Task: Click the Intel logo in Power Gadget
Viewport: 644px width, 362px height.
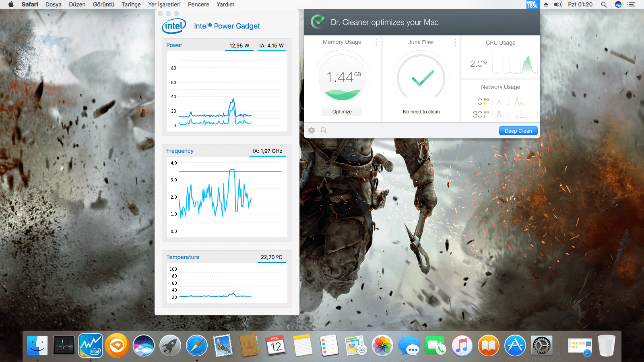Action: [174, 26]
